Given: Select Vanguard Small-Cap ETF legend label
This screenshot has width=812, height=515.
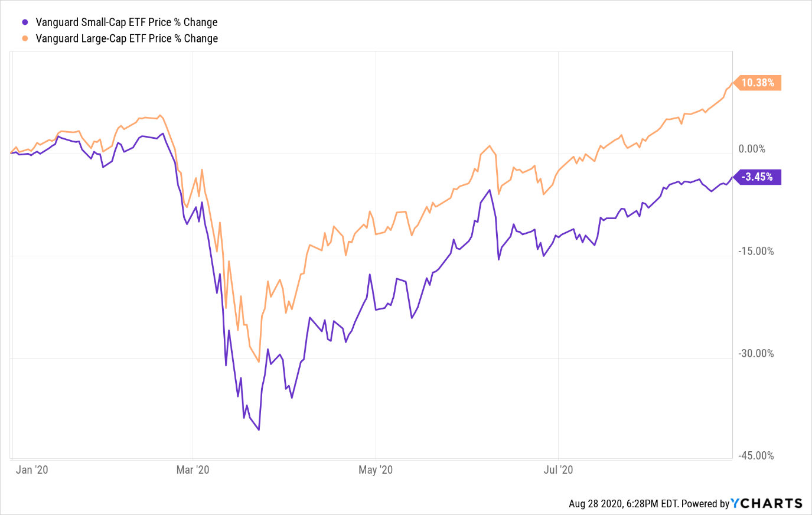Looking at the screenshot, I should click(127, 22).
